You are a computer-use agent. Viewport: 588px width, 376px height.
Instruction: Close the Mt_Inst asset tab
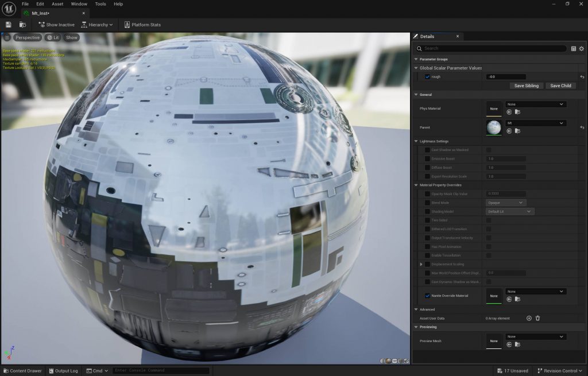point(84,13)
